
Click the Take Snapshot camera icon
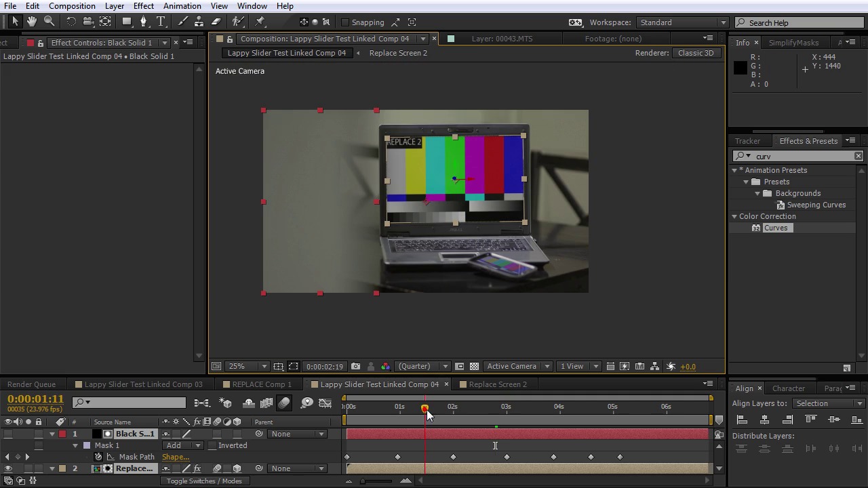click(355, 367)
